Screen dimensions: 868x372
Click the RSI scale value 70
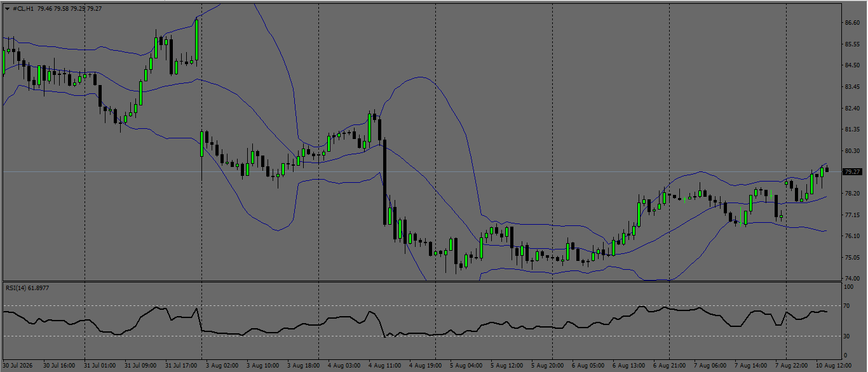(847, 307)
